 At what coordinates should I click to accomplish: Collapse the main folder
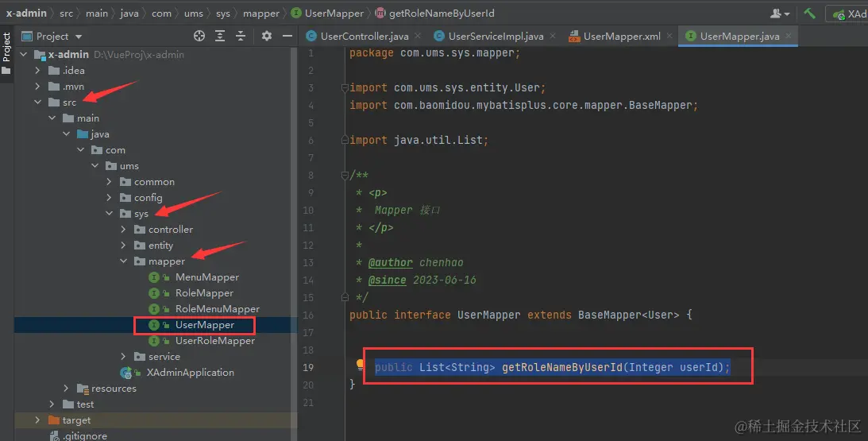(x=52, y=118)
